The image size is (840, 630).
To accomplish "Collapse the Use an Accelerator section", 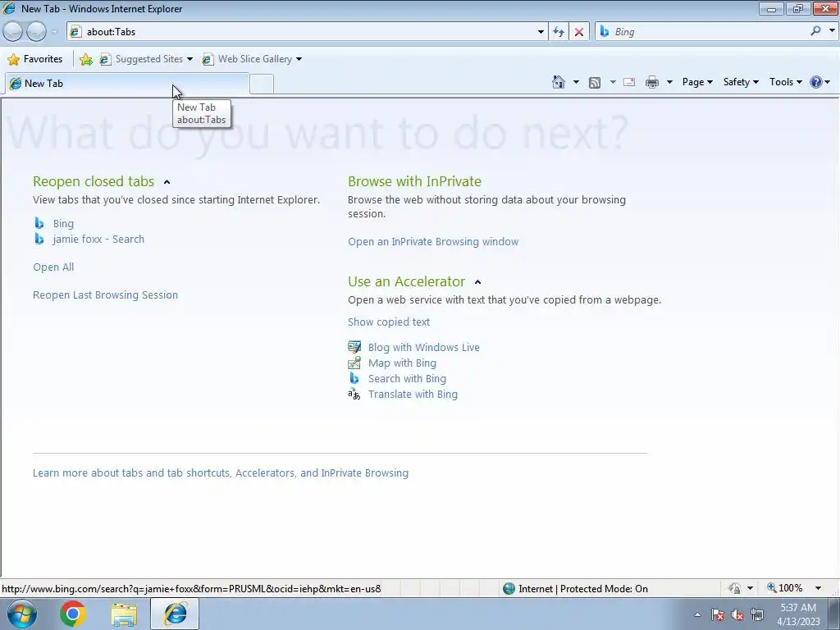I will point(478,282).
